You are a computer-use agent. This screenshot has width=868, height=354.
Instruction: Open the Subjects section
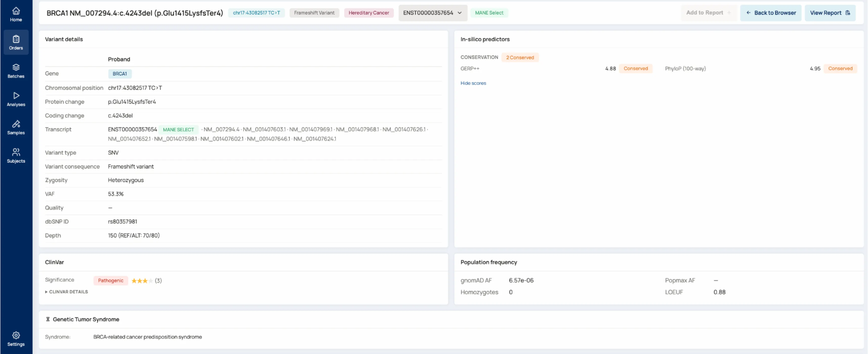pos(16,156)
